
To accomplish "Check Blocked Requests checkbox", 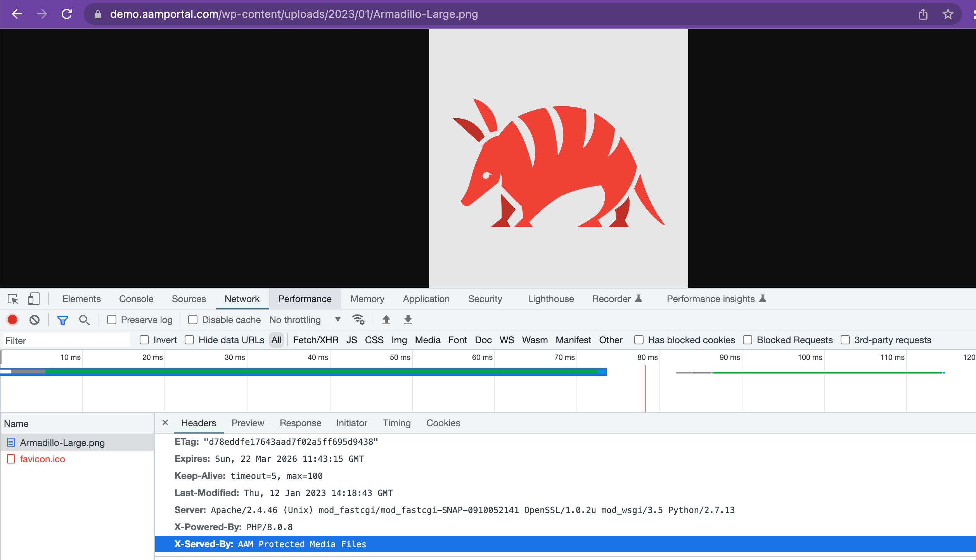I will point(748,340).
